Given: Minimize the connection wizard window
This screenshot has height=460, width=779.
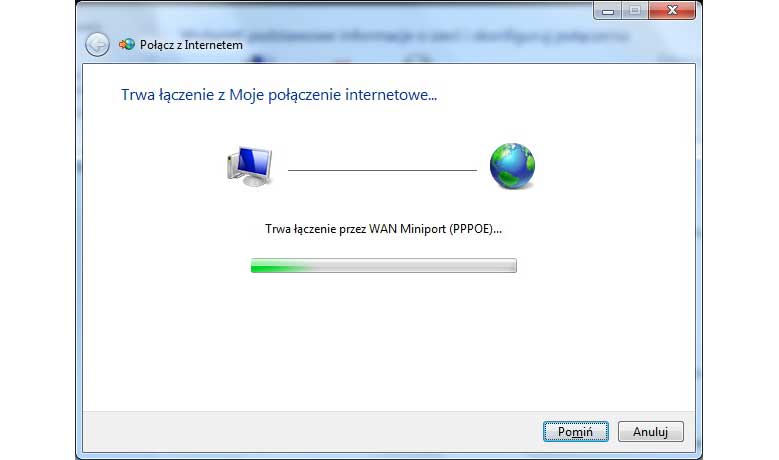Looking at the screenshot, I should pyautogui.click(x=608, y=10).
